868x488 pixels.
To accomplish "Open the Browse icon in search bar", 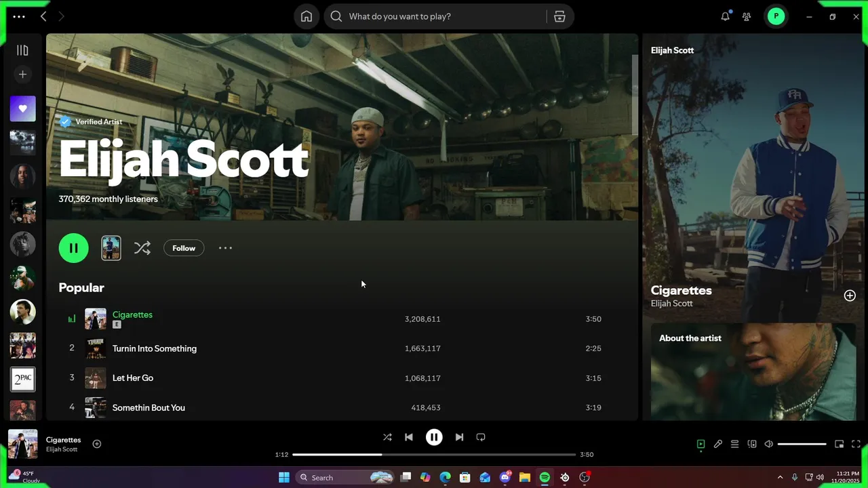I will [559, 16].
